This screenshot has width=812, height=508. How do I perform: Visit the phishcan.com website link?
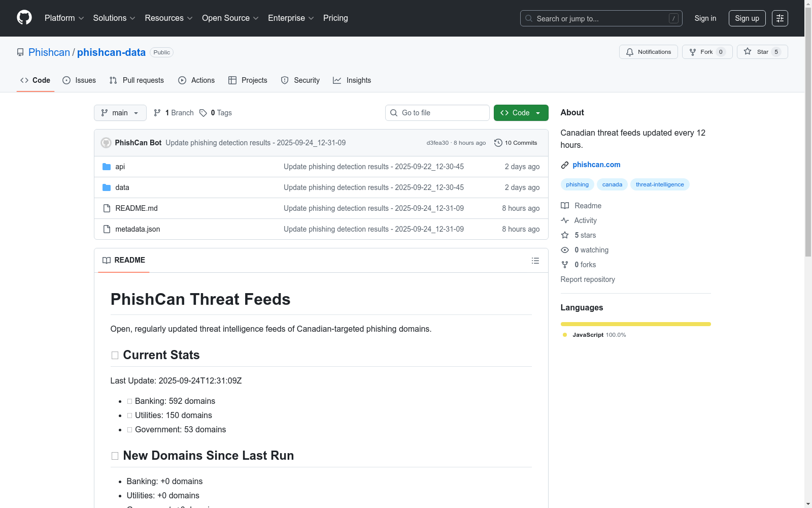pyautogui.click(x=596, y=165)
